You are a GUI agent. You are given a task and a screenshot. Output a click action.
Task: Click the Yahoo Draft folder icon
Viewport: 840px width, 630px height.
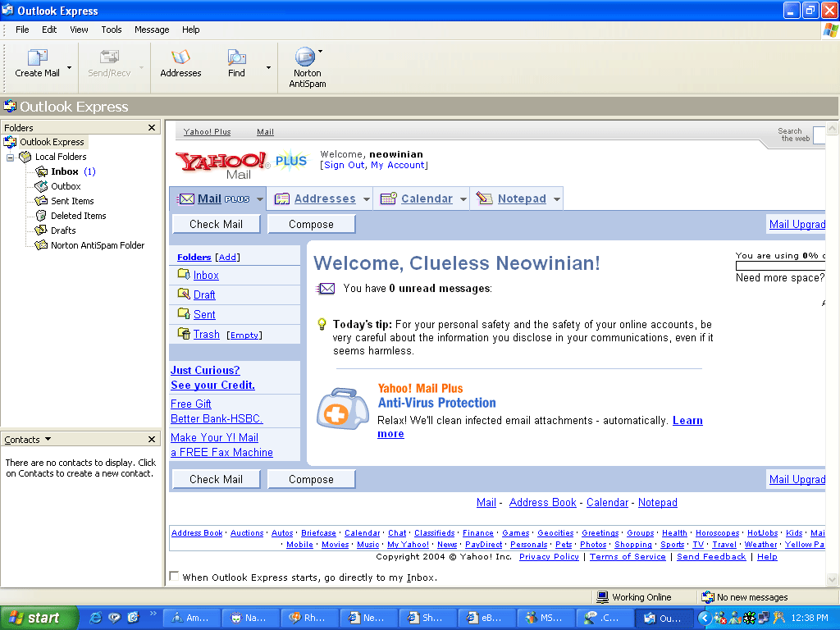click(x=184, y=294)
